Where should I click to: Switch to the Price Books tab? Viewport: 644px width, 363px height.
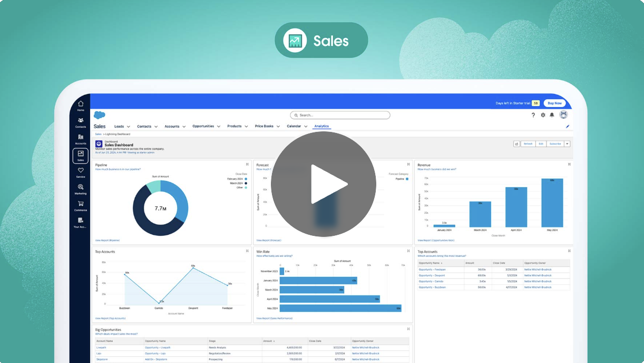264,127
